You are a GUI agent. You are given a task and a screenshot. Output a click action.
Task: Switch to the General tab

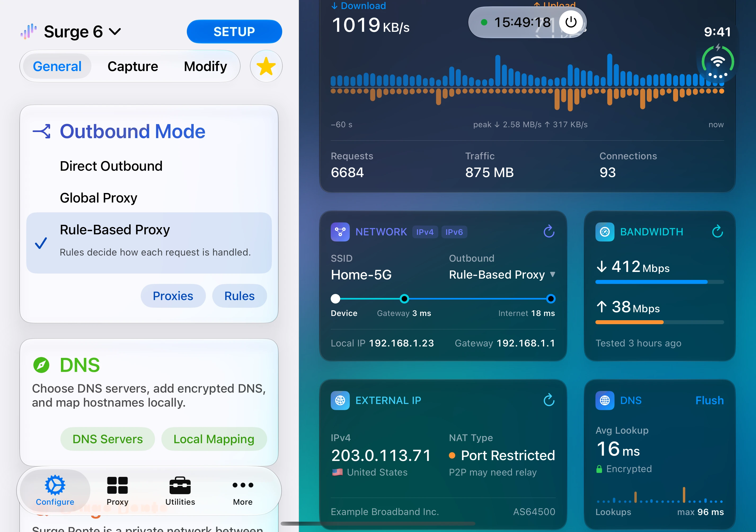tap(57, 66)
